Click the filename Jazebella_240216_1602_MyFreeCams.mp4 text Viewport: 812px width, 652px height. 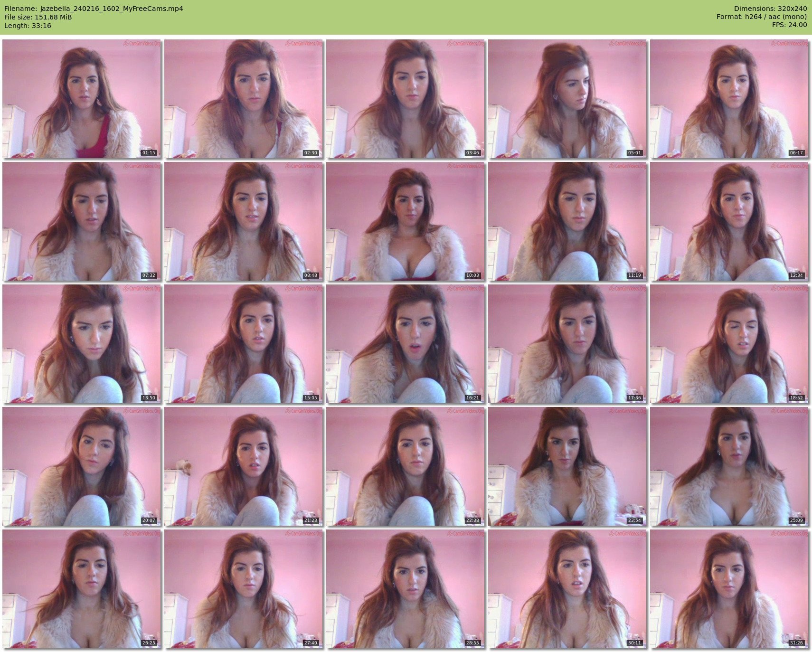click(112, 9)
